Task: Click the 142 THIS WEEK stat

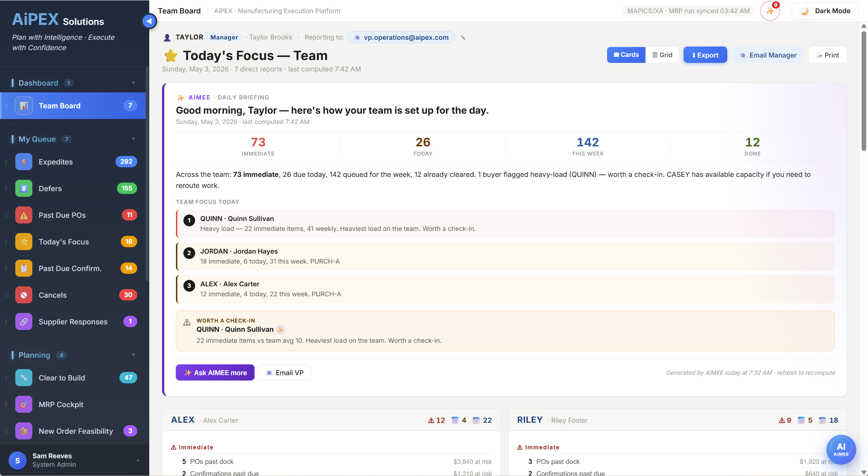Action: click(x=588, y=146)
